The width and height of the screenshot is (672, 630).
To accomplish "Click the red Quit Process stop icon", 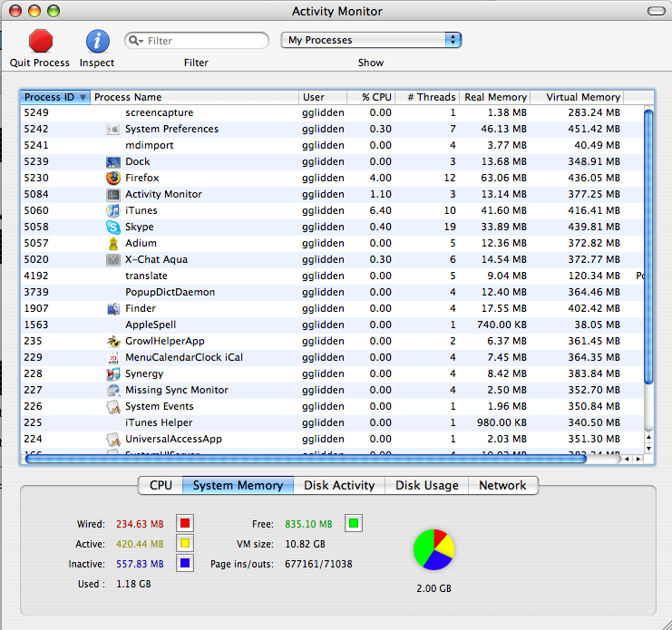I will coord(40,41).
